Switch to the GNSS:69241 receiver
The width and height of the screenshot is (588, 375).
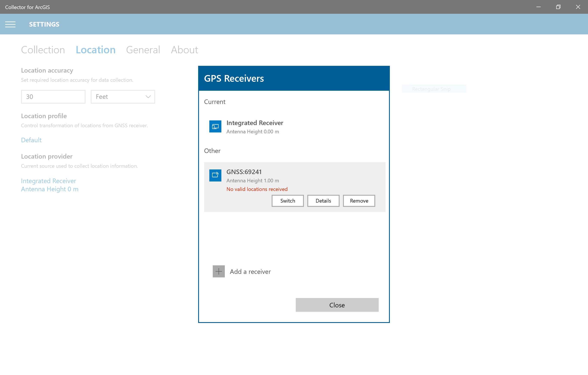288,201
